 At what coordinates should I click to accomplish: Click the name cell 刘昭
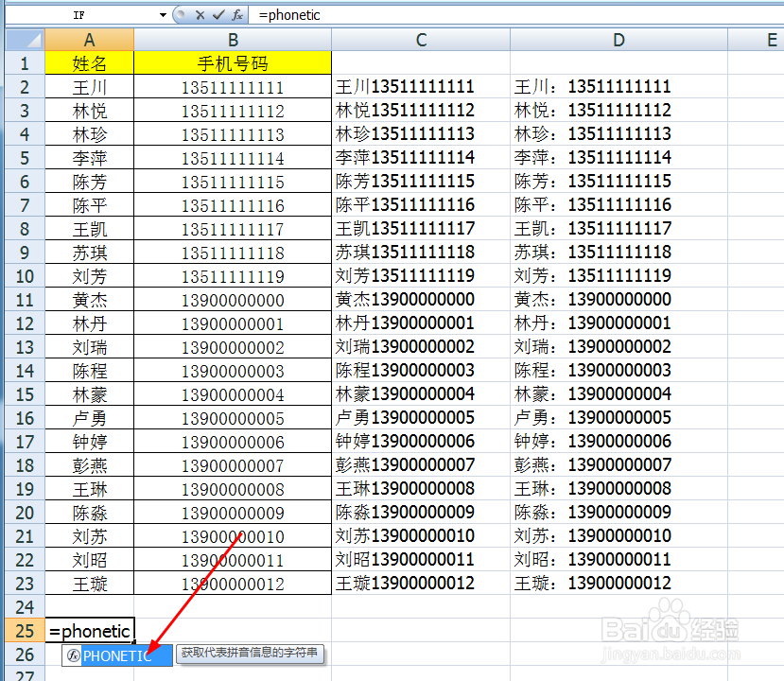(x=90, y=560)
